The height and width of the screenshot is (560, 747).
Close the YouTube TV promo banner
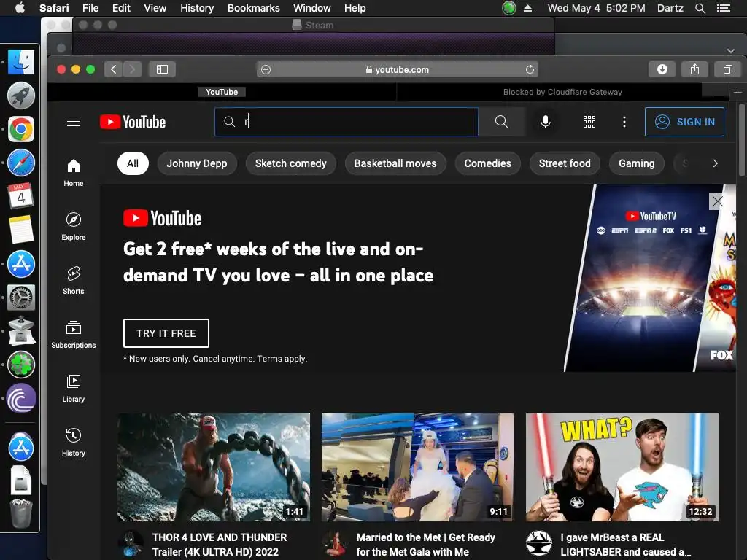click(717, 201)
